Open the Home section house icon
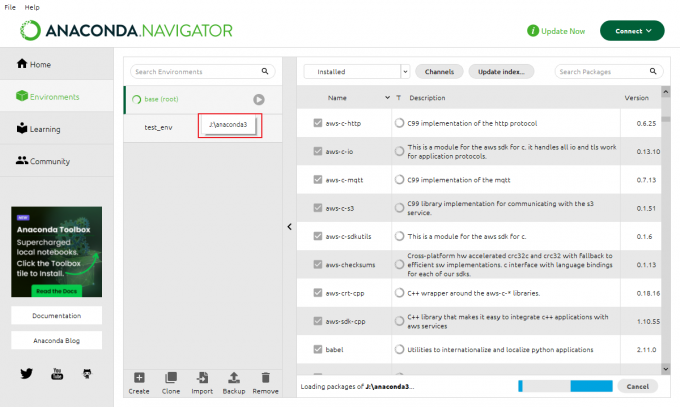Screen dimensions: 680x407 click(22, 64)
